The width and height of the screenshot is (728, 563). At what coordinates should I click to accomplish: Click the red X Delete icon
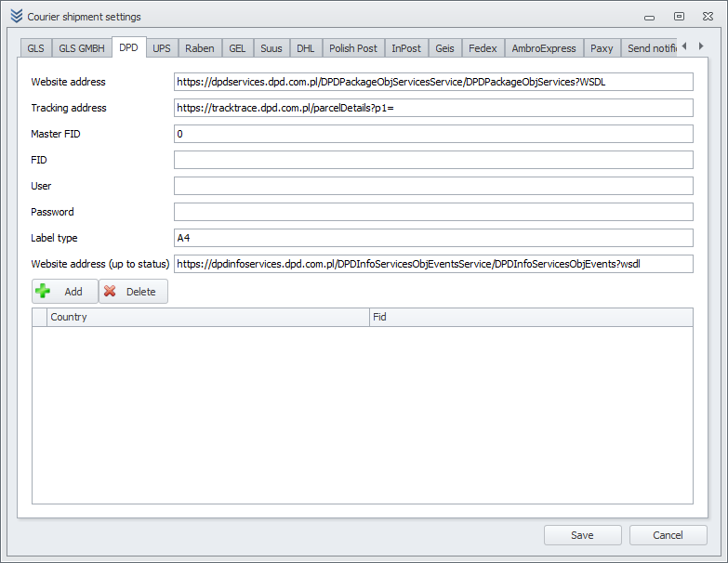110,291
